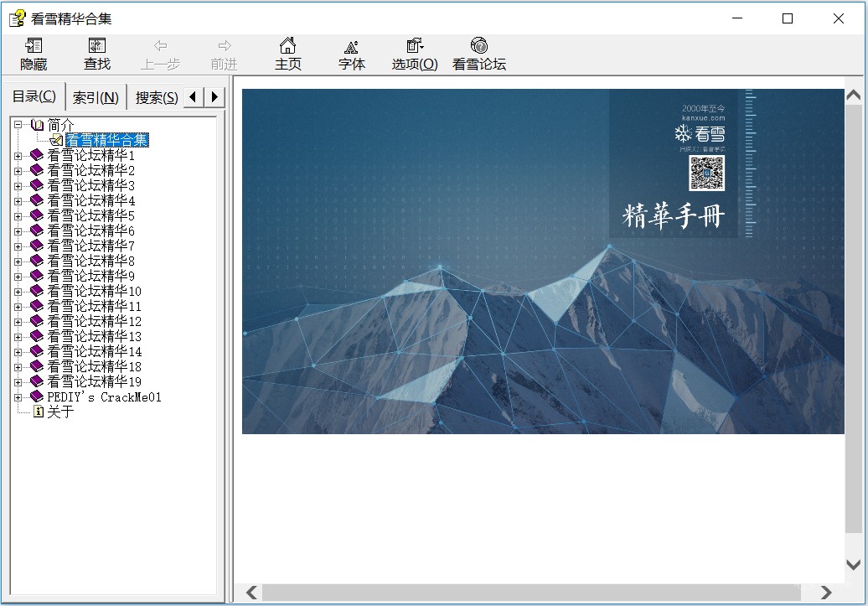This screenshot has height=606, width=868.
Task: Click the purple book icon for 看雪论坛精华1
Action: tap(37, 155)
